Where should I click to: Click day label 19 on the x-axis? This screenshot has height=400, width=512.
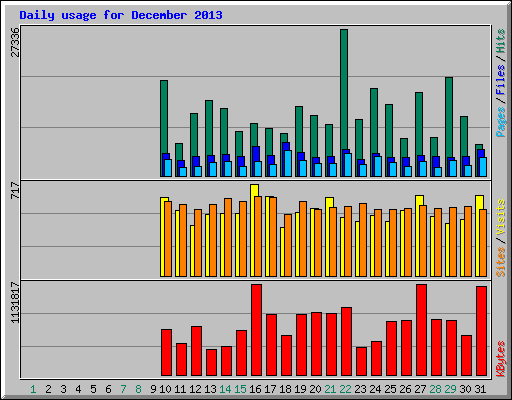(300, 389)
